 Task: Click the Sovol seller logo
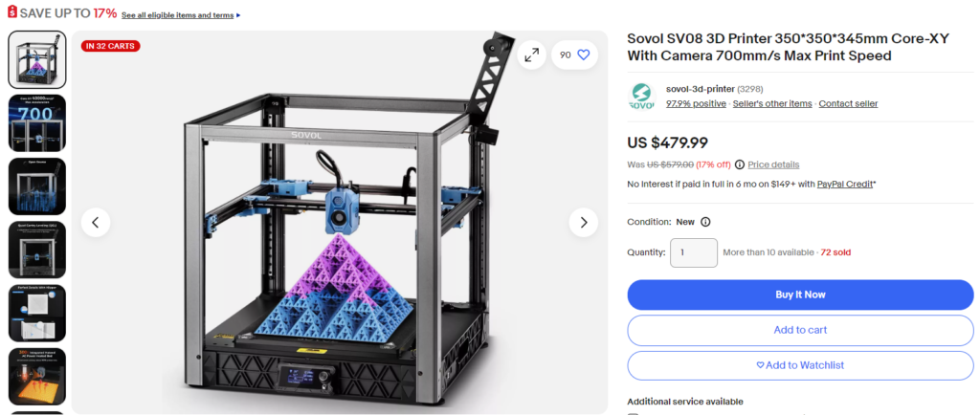pyautogui.click(x=642, y=97)
